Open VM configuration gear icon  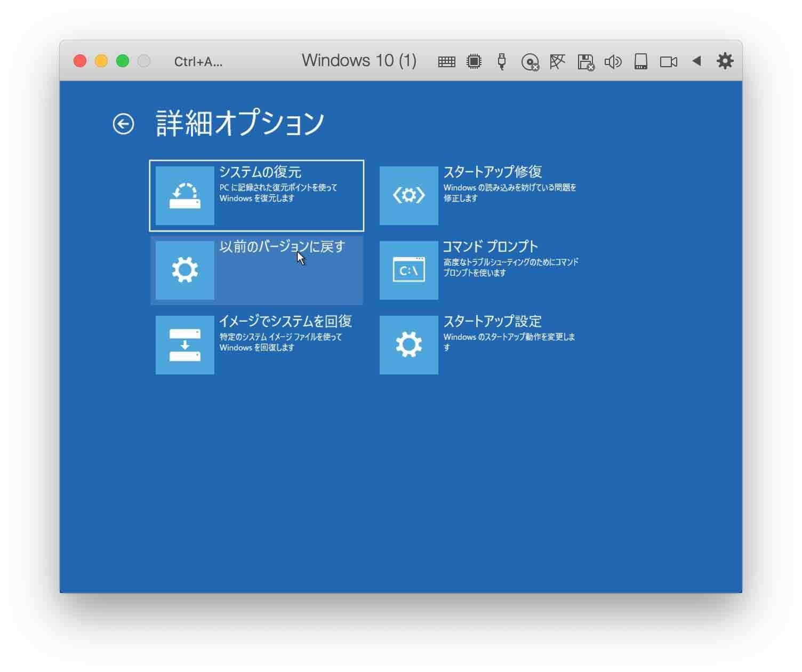(x=725, y=61)
